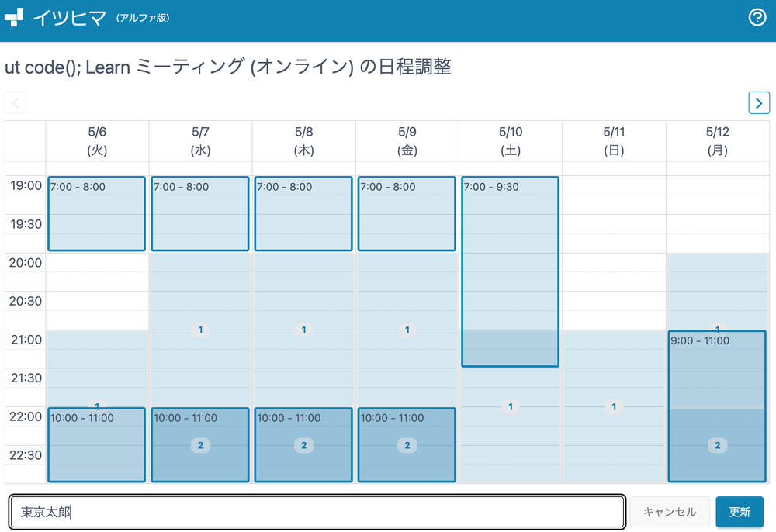This screenshot has height=532, width=776.
Task: Click participant count badge 1 on 5/8
Action: (x=303, y=330)
